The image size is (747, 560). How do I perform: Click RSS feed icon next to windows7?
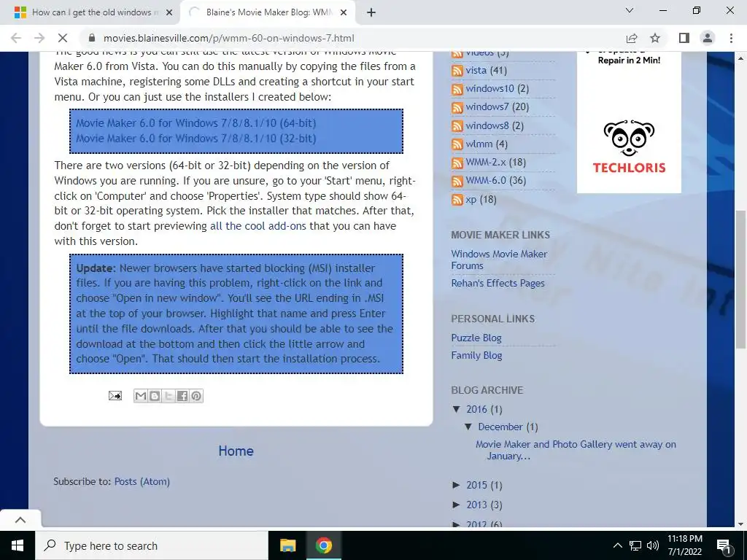457,108
